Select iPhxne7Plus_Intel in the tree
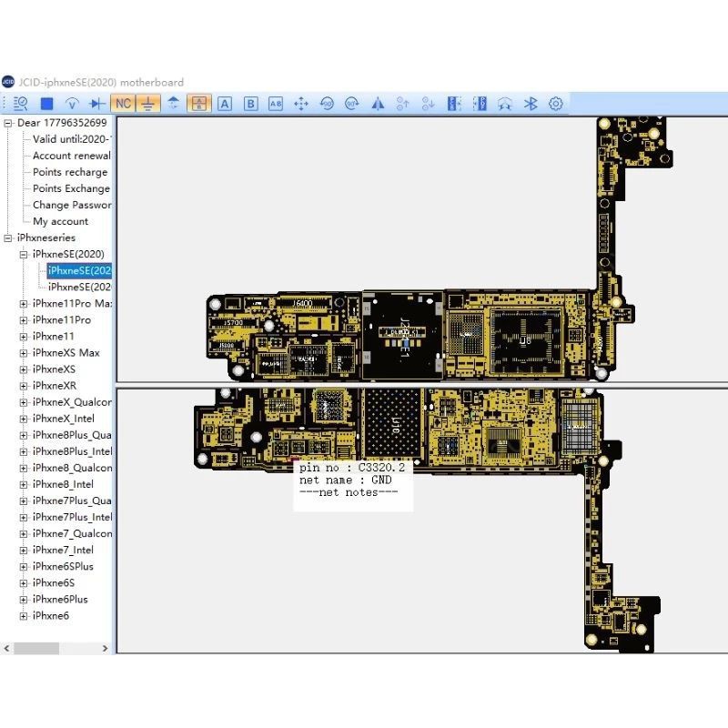728x728 pixels. coord(73,517)
